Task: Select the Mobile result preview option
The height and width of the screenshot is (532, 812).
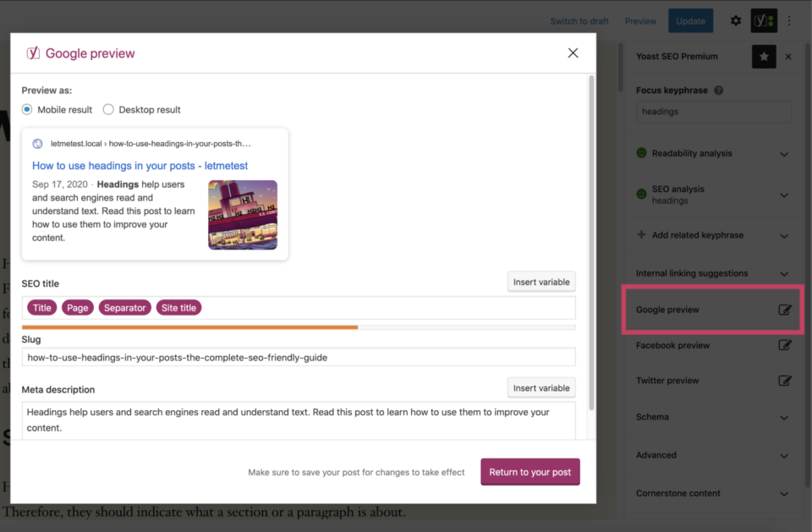Action: click(x=26, y=109)
